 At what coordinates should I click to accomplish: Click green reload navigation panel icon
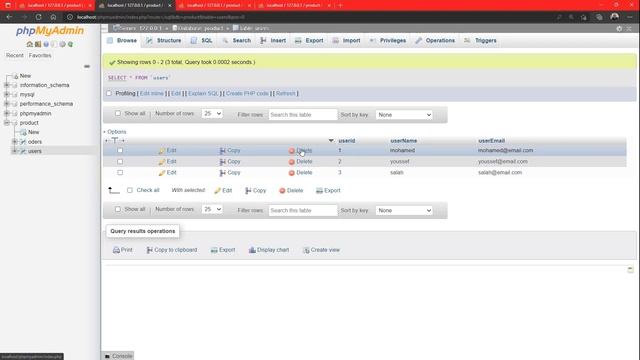[70, 44]
